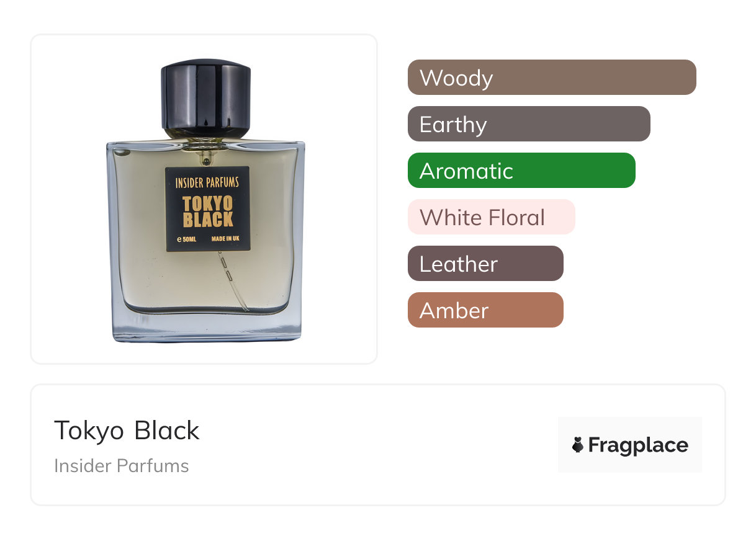This screenshot has height=536, width=756.
Task: Click the bottle's clear glass base
Action: click(207, 327)
